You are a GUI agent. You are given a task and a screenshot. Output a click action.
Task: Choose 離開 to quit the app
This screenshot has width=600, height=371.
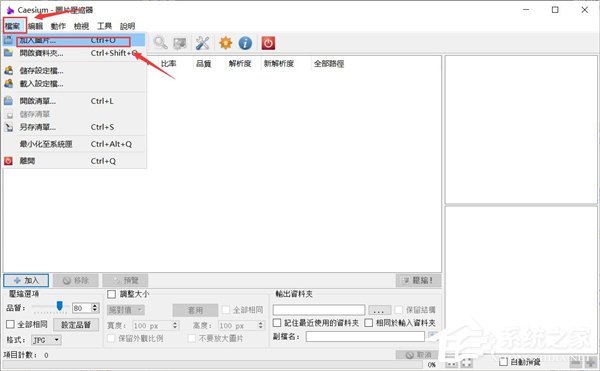(74, 161)
